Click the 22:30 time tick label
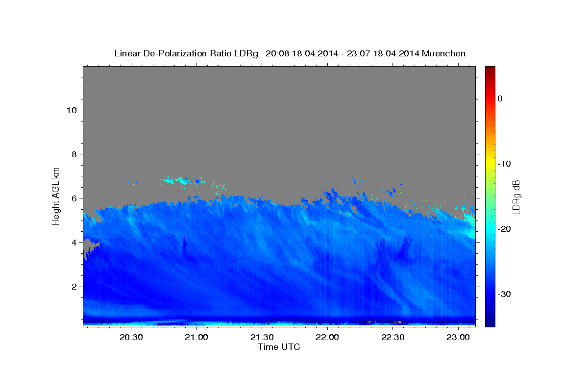 coord(392,337)
